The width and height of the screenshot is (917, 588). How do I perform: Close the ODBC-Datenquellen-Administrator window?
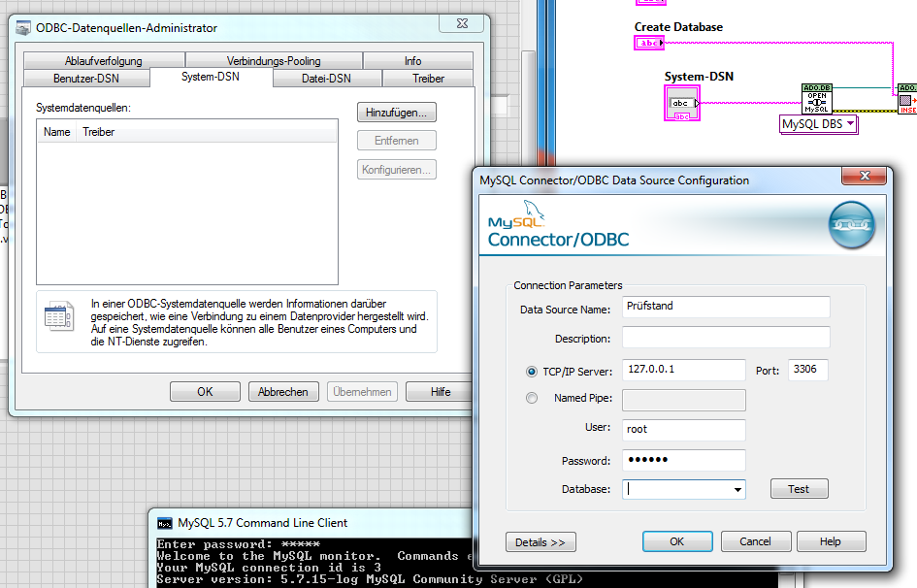[463, 23]
